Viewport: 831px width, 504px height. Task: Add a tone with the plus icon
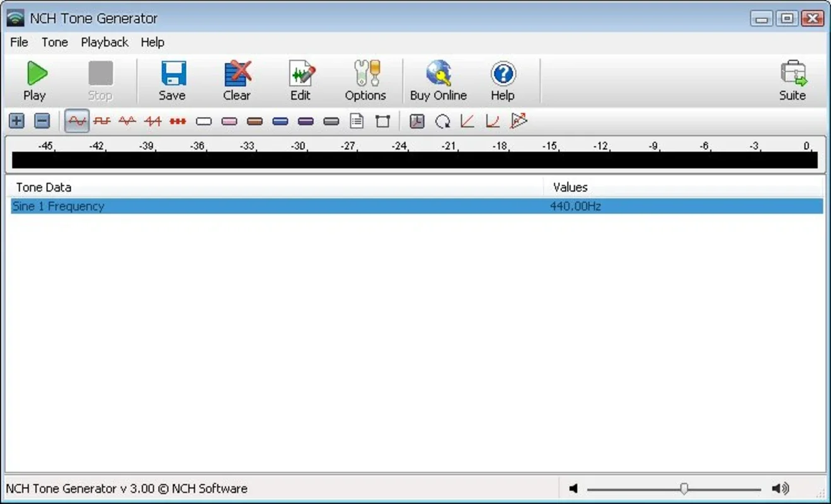[17, 121]
